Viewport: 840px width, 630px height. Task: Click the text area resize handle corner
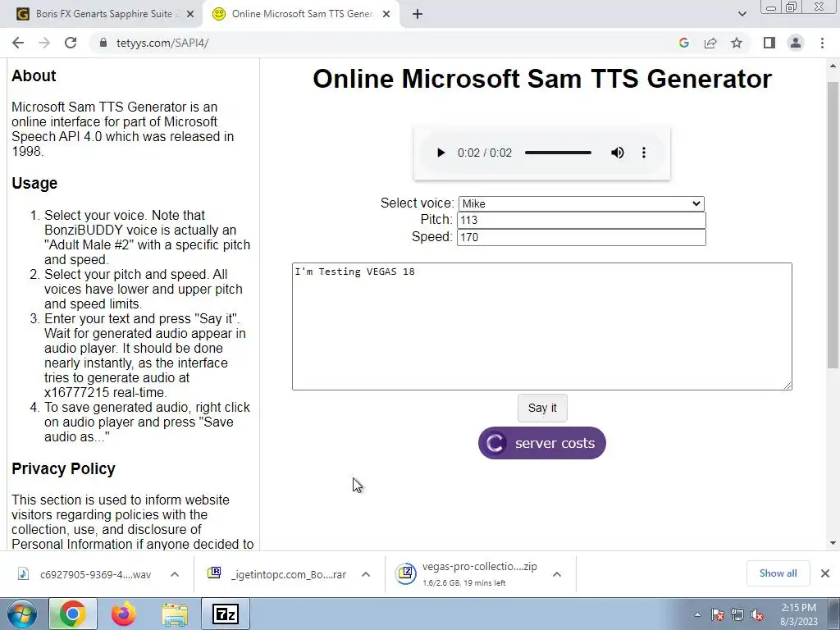pyautogui.click(x=787, y=386)
